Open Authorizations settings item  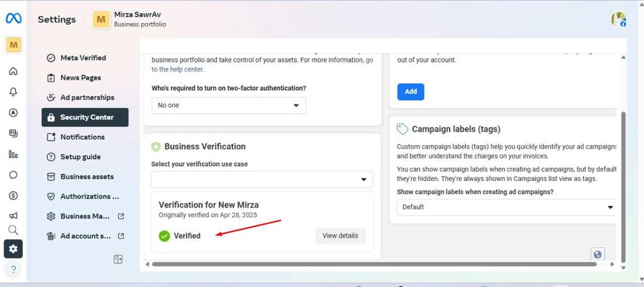pos(85,196)
